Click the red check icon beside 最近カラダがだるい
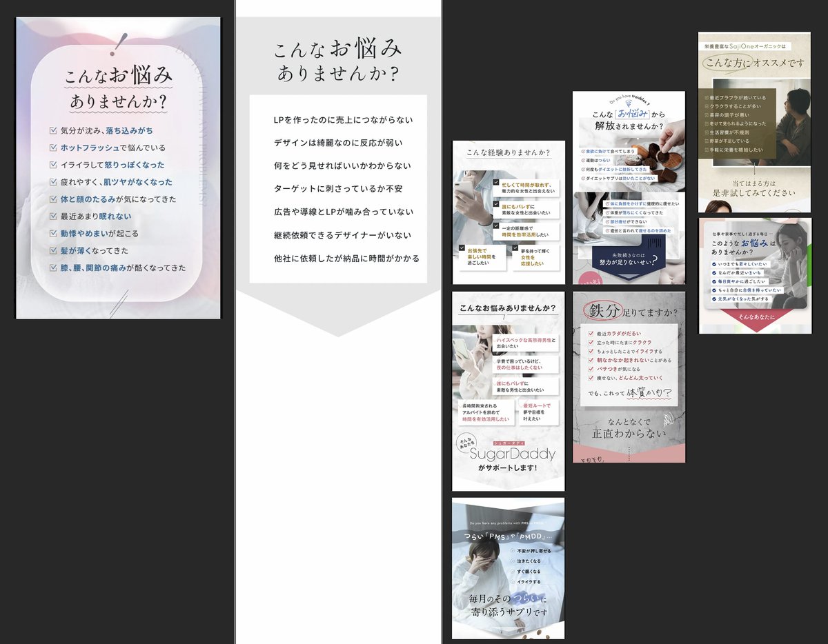Screen dimensions: 828x644 (x=591, y=334)
